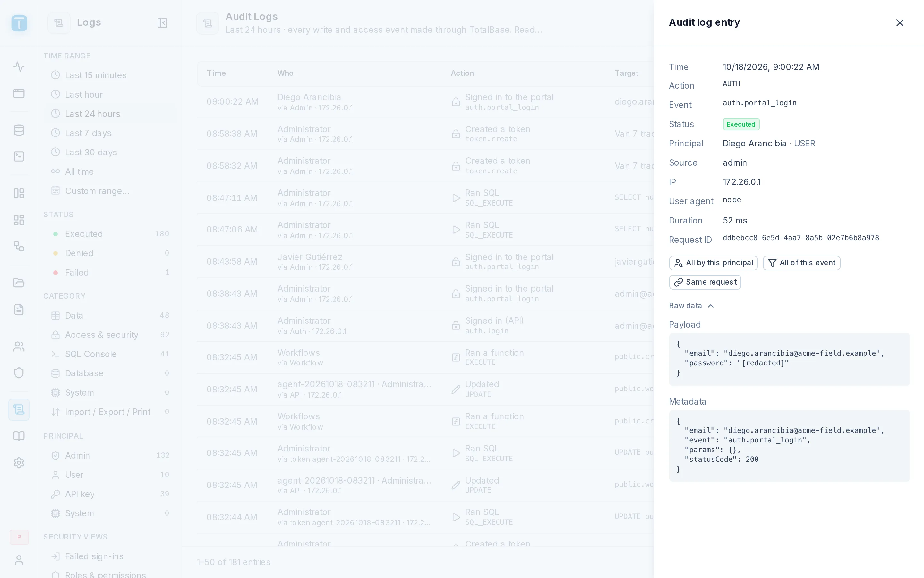924x578 pixels.
Task: Filter by Denied status
Action: [x=110, y=253]
